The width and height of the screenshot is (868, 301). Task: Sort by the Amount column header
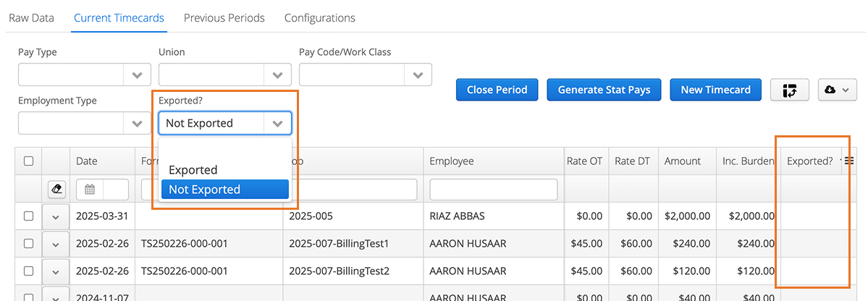click(683, 161)
